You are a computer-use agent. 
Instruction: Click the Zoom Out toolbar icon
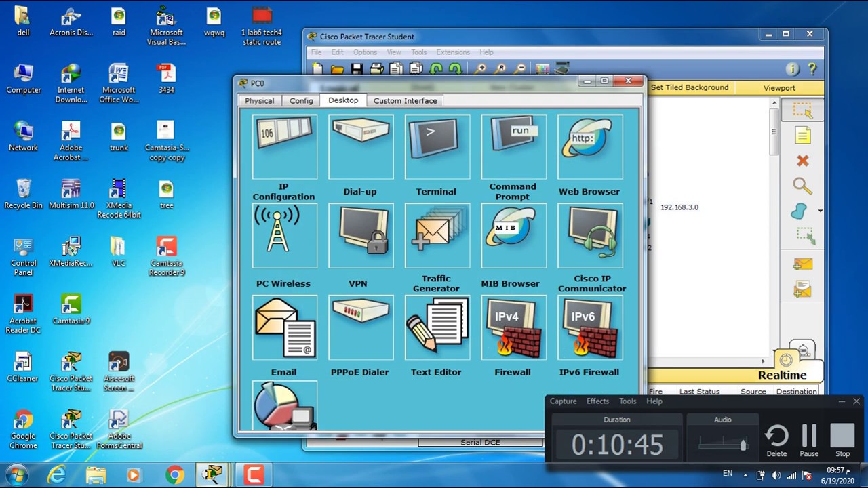click(x=519, y=68)
